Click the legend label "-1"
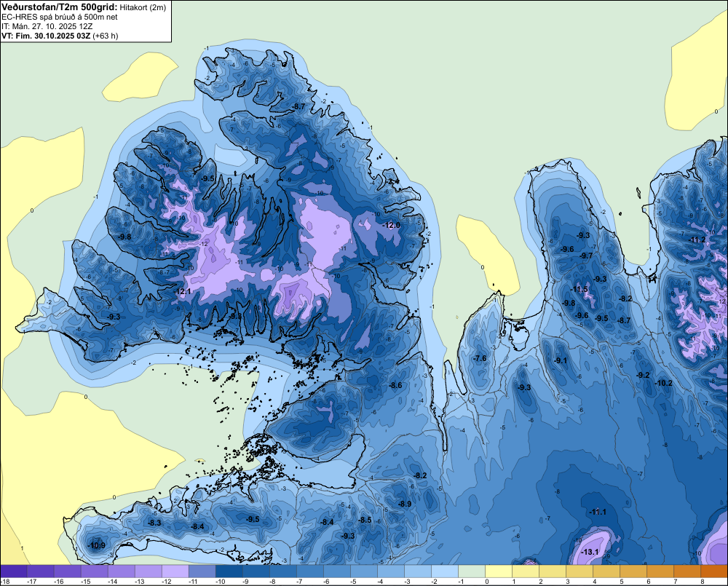Image resolution: width=728 pixels, height=586 pixels. 462,582
